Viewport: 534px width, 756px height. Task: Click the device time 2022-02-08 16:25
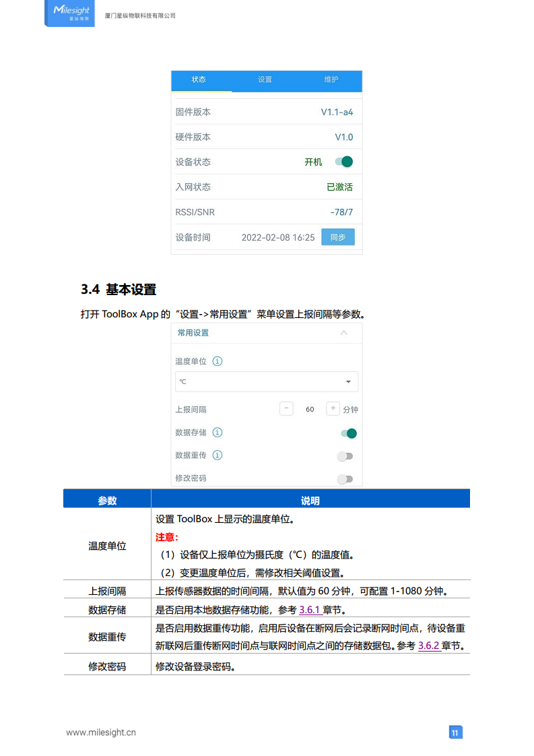point(278,238)
